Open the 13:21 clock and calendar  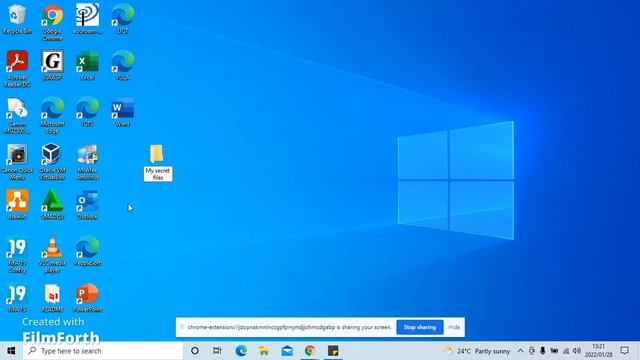(x=598, y=351)
